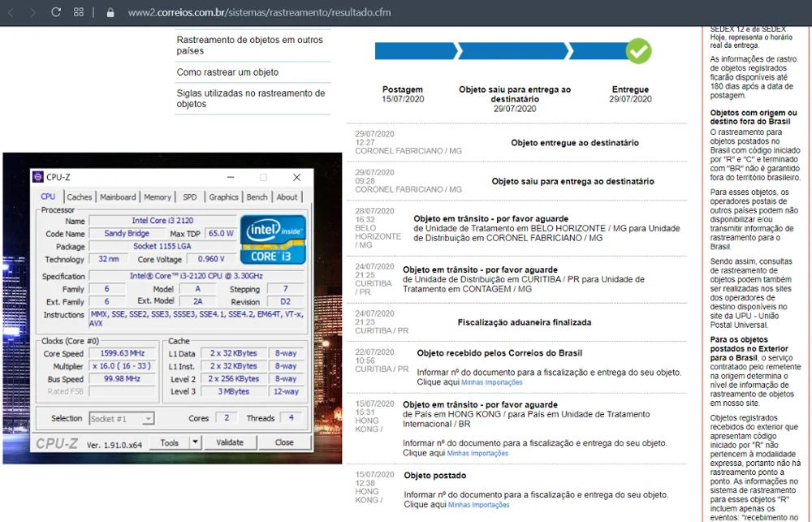The width and height of the screenshot is (812, 522).
Task: Click the middle progress bar segment
Action: pos(514,51)
